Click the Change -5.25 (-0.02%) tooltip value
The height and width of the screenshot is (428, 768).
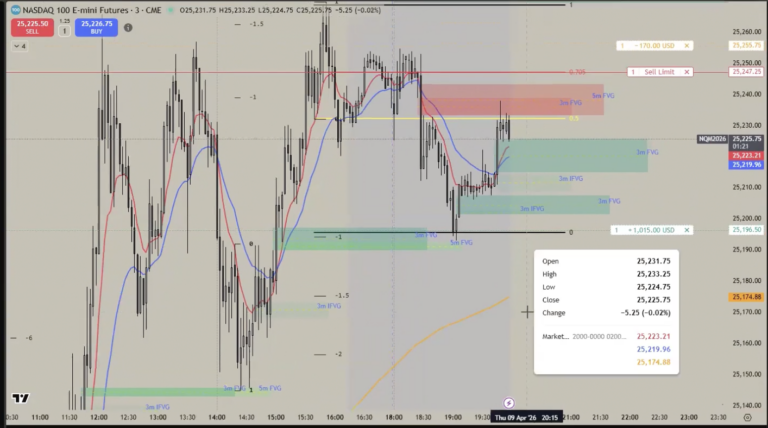(646, 313)
